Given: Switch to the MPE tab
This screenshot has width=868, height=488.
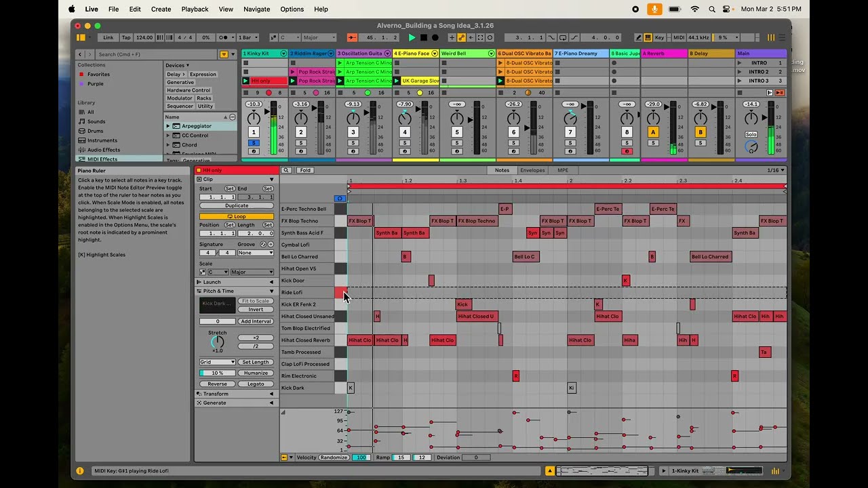Looking at the screenshot, I should pos(563,170).
